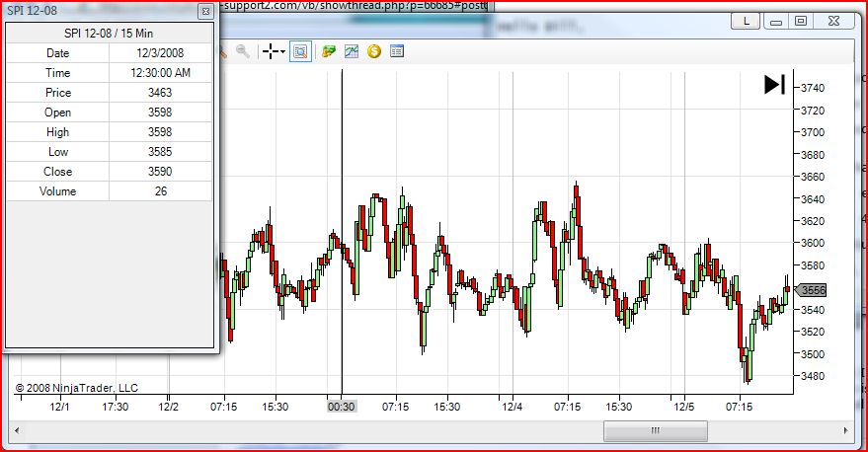
Task: Click the 3600 price axis label
Action: [x=813, y=243]
